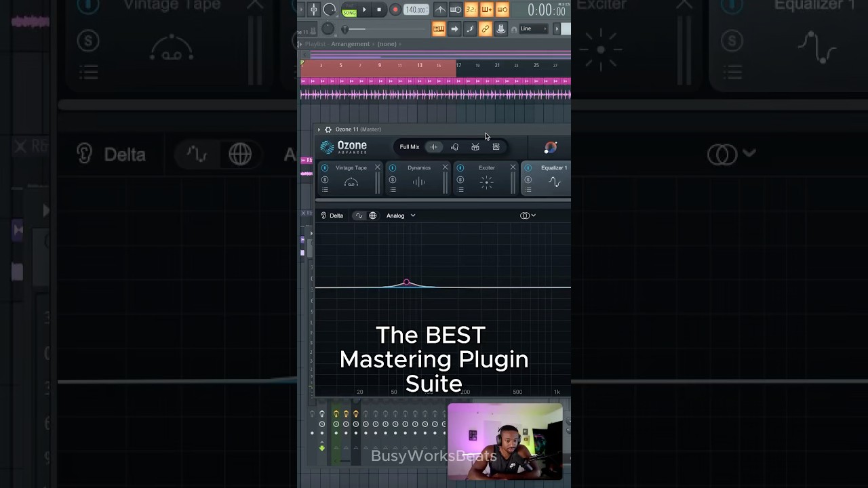Viewport: 868px width, 488px height.
Task: Expand the Ozone 11 plugin window menu arrow
Action: (x=319, y=129)
